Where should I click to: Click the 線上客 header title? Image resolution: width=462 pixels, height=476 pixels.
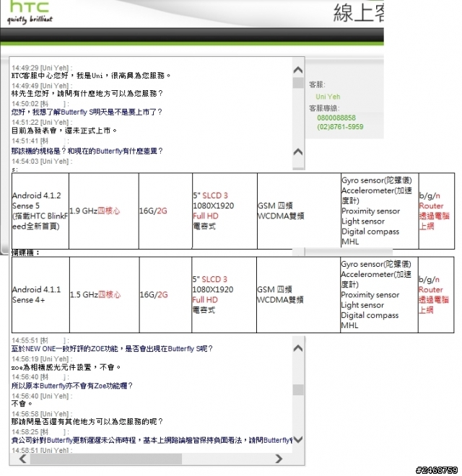click(x=359, y=13)
